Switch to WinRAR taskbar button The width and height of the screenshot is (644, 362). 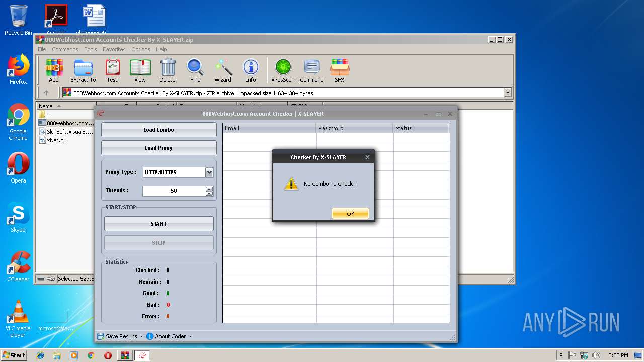click(125, 355)
